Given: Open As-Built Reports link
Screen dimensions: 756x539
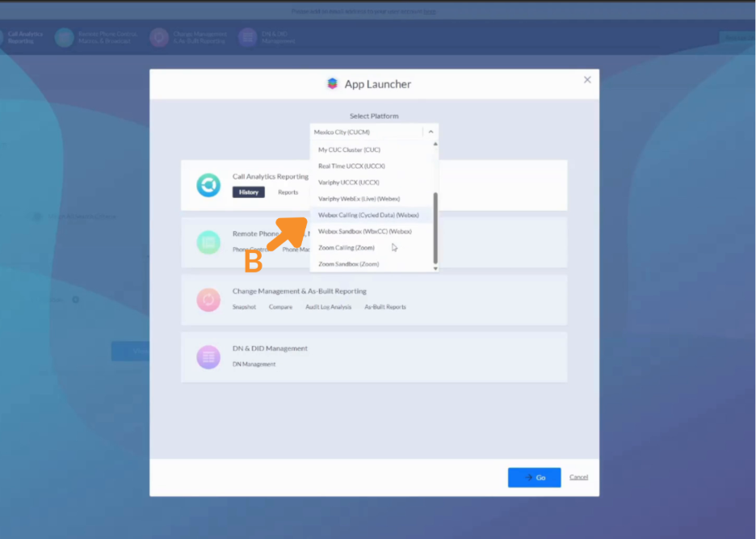Looking at the screenshot, I should [x=385, y=307].
